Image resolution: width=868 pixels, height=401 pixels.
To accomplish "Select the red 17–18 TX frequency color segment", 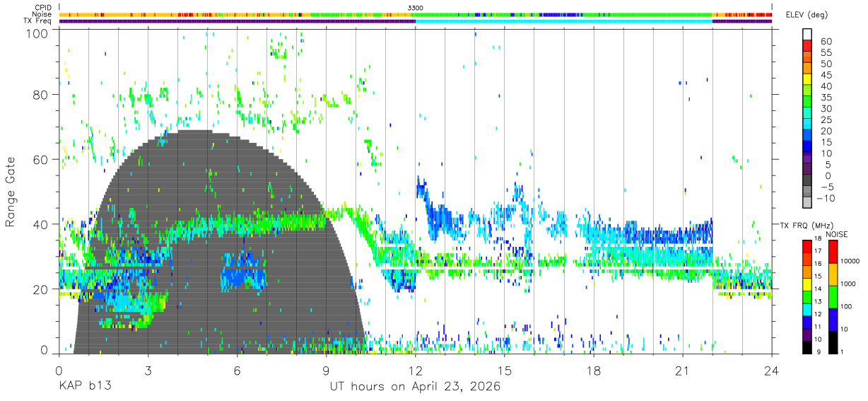I will pyautogui.click(x=809, y=247).
